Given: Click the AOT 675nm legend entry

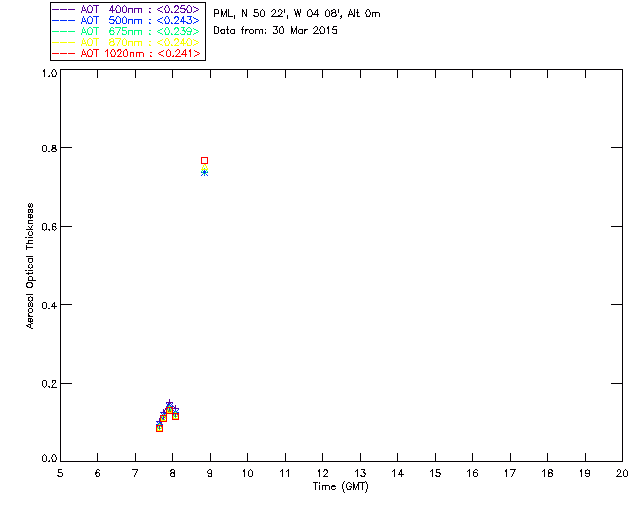Looking at the screenshot, I should (126, 31).
